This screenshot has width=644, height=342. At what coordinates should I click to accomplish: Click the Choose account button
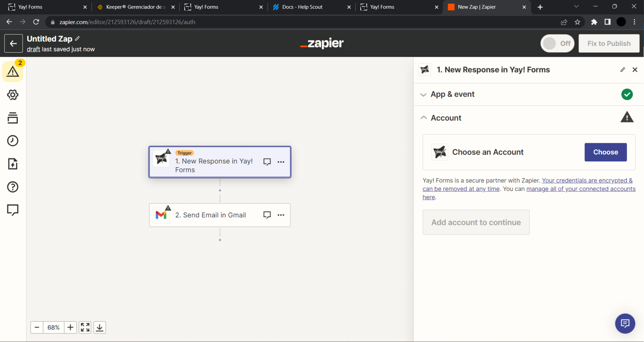point(605,152)
